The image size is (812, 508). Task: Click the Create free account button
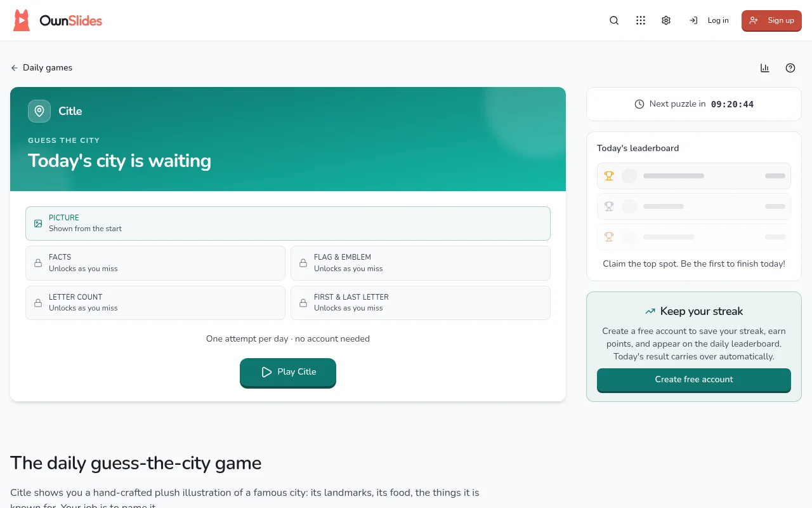point(694,380)
